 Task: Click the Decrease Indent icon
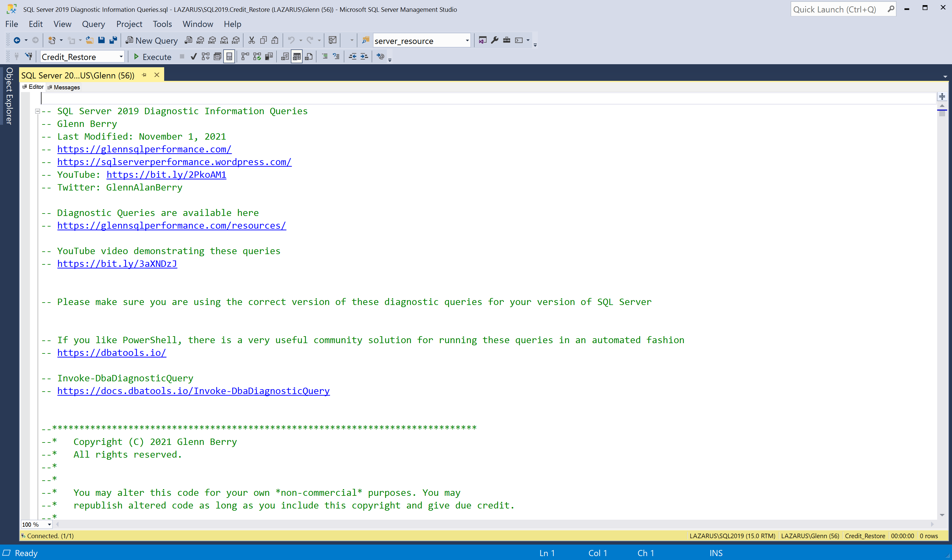353,57
